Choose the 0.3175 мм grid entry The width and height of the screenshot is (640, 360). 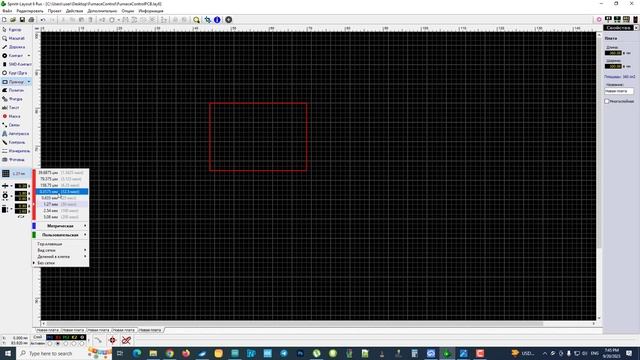pyautogui.click(x=62, y=191)
